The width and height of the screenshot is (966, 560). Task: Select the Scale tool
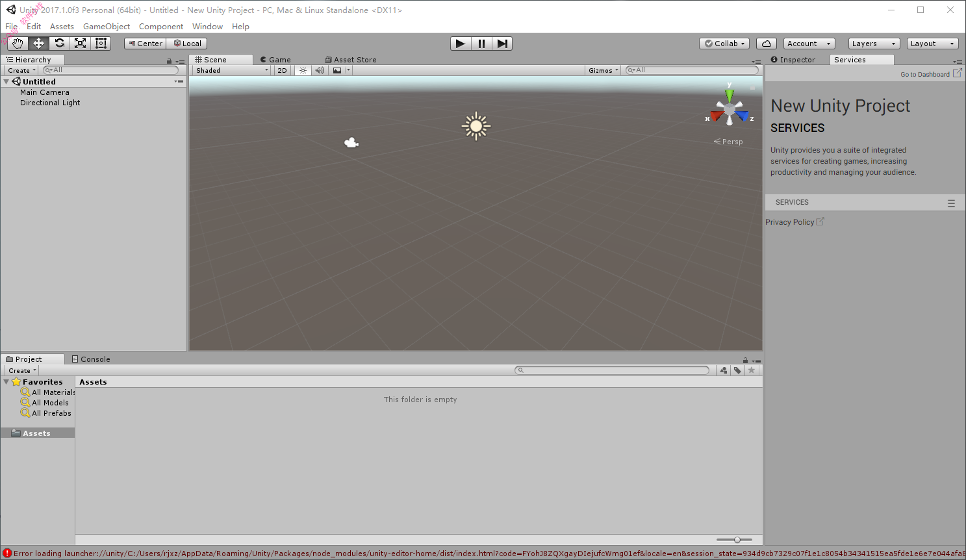click(80, 44)
